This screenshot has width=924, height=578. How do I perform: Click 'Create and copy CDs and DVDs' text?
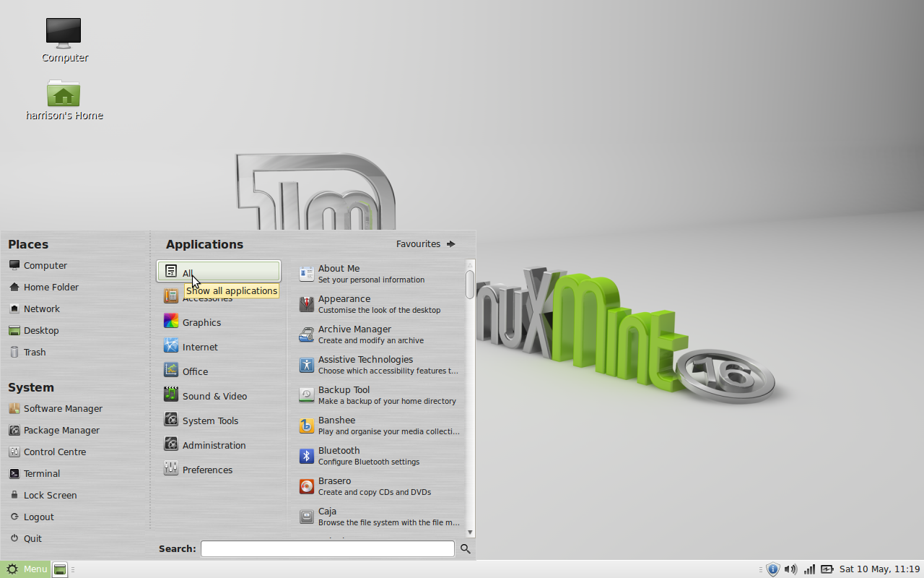tap(375, 492)
